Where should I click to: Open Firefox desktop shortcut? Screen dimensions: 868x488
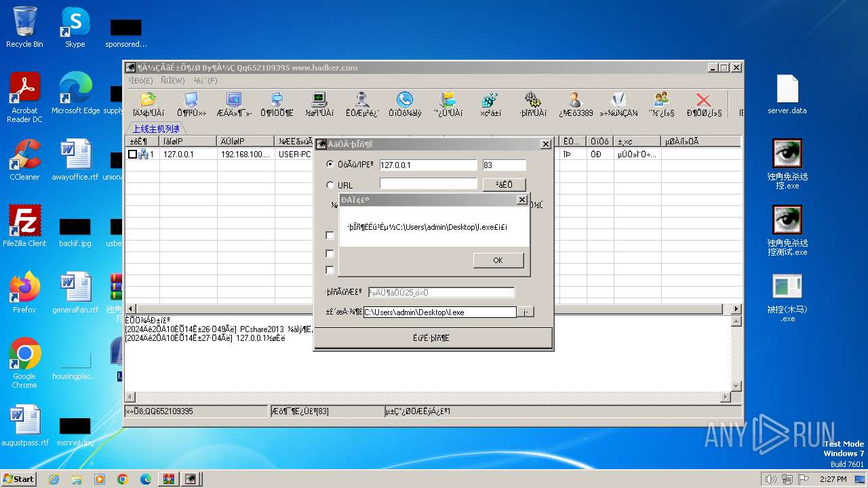pyautogui.click(x=24, y=293)
